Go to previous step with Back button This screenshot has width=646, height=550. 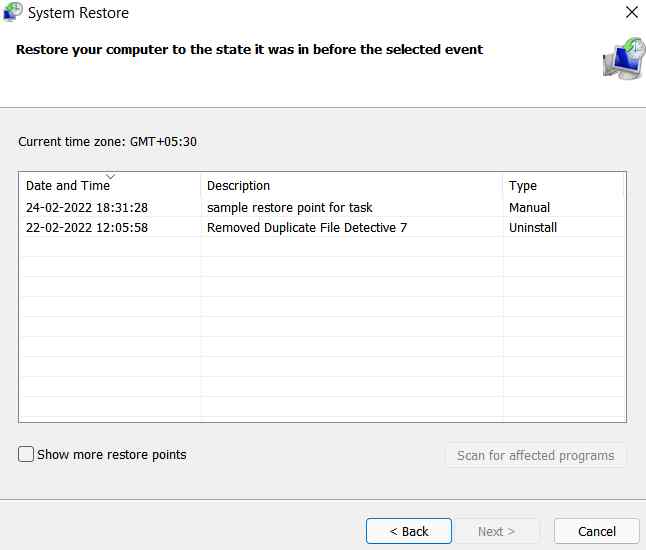(x=409, y=531)
